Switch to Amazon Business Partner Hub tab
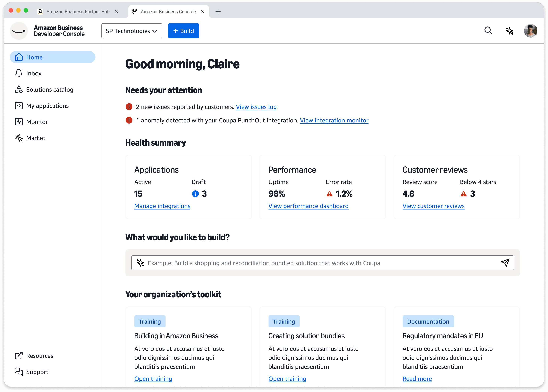 tap(78, 12)
